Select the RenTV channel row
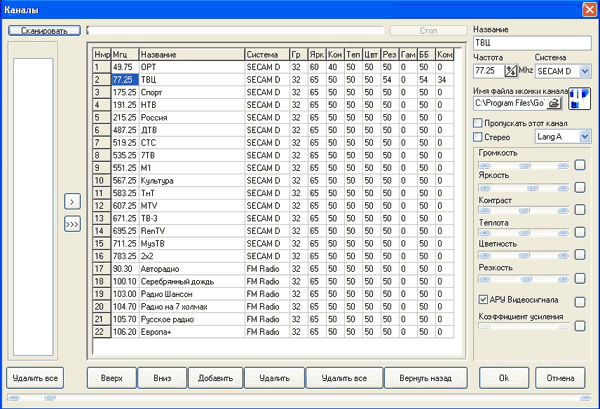This screenshot has height=409, width=600. coord(273,231)
